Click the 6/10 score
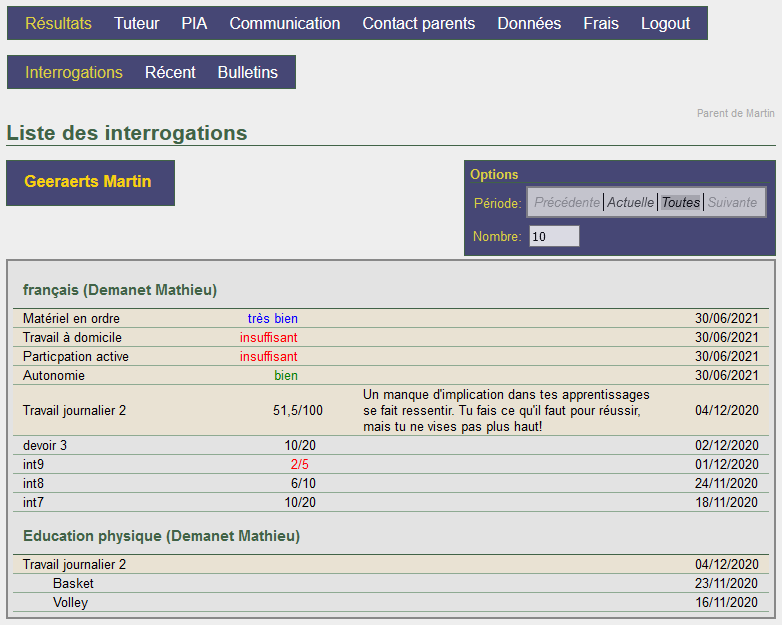Screen dimensions: 782x625 (303, 483)
